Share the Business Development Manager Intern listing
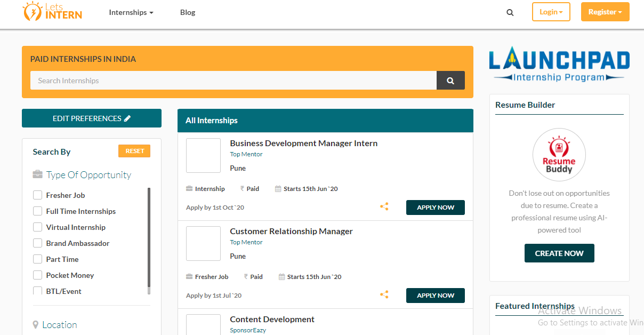The width and height of the screenshot is (644, 335). (384, 207)
